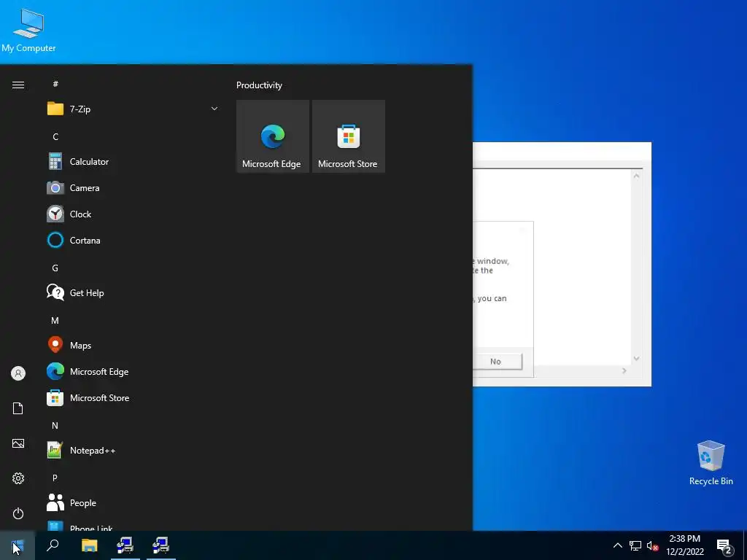Expand the Start menu hamburger button
The width and height of the screenshot is (747, 560).
click(x=18, y=85)
